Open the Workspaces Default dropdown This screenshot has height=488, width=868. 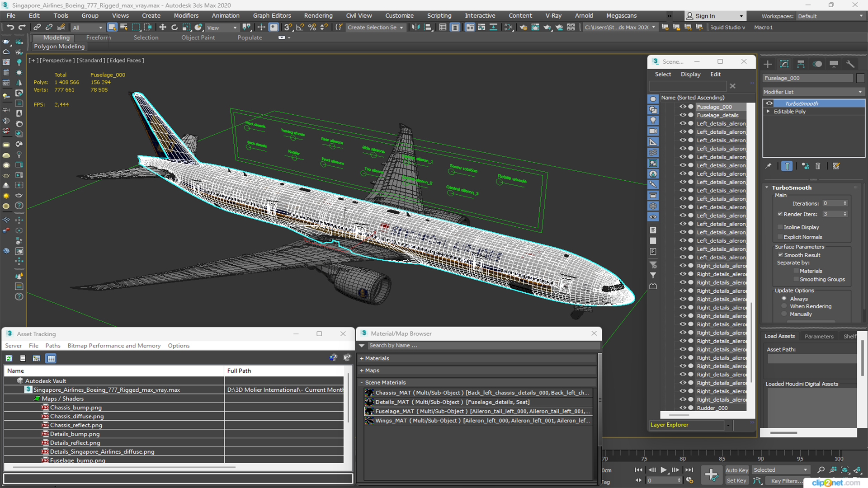coord(830,16)
